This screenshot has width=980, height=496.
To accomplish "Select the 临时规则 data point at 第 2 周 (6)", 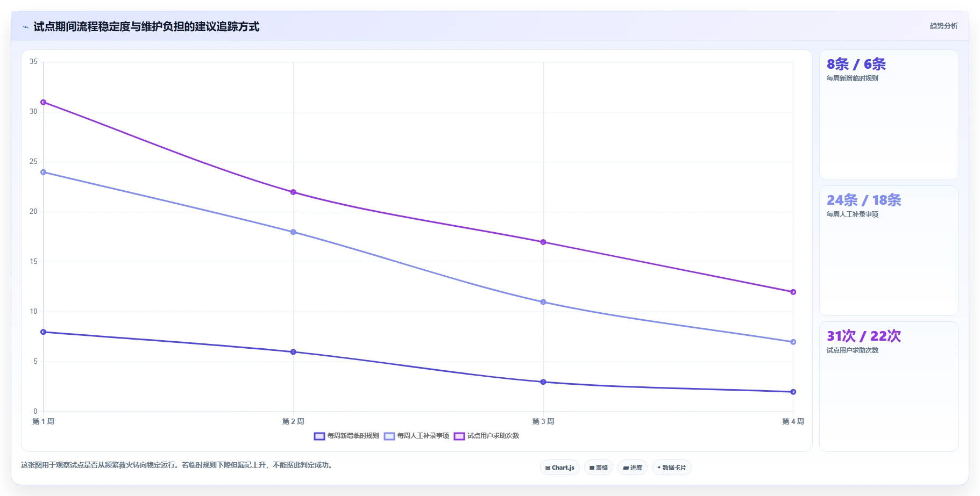I will (293, 352).
